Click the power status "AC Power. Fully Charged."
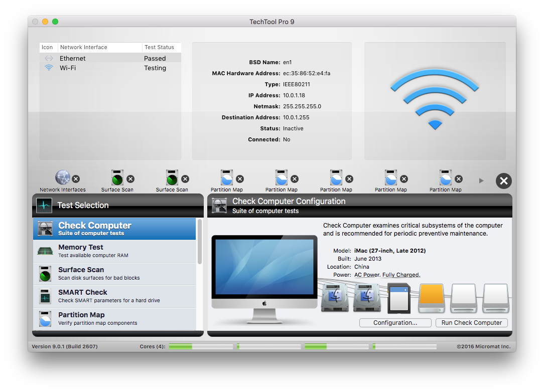The height and width of the screenshot is (392, 544). coord(387,275)
